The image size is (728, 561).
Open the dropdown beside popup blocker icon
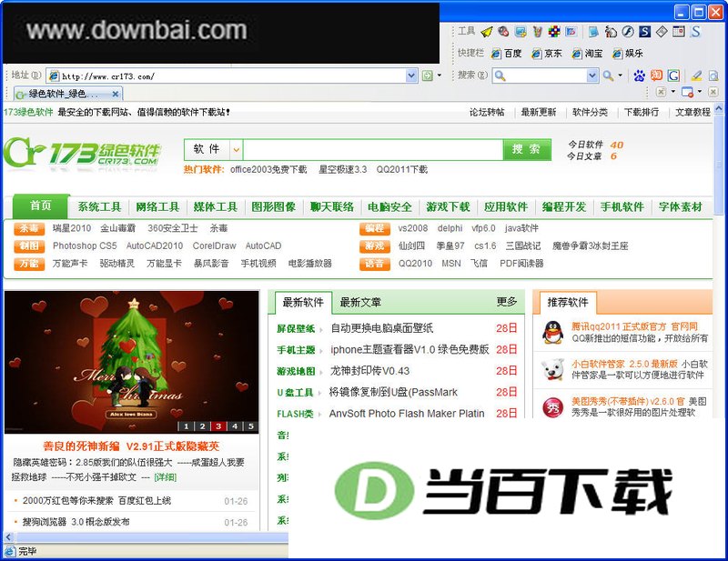[699, 92]
